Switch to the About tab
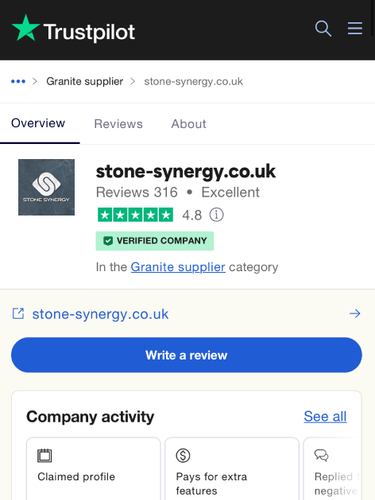Image resolution: width=375 pixels, height=500 pixels. 189,124
